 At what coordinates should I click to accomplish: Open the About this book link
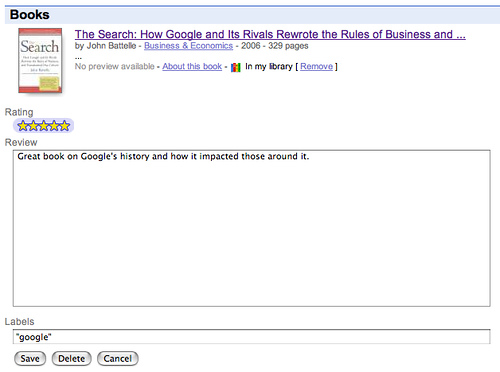click(192, 66)
